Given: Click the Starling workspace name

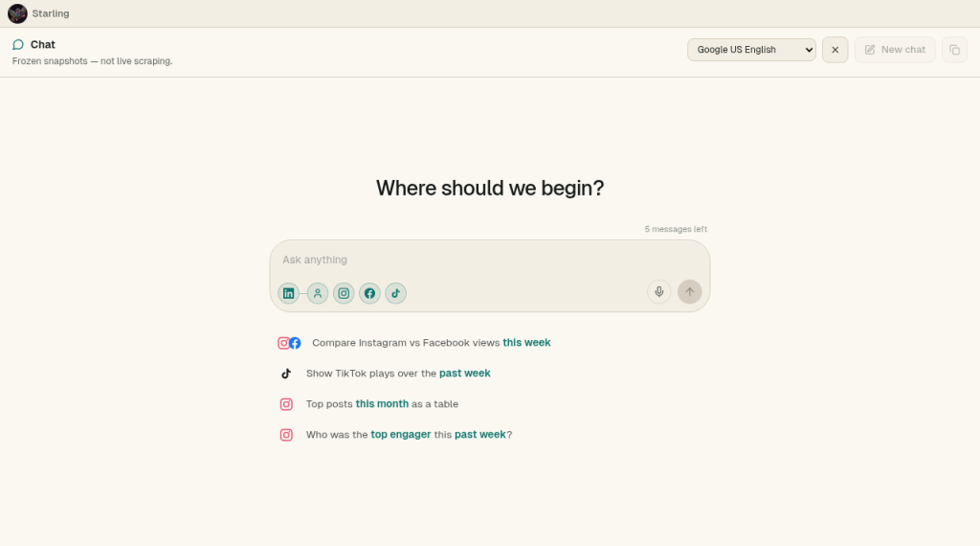Looking at the screenshot, I should pos(51,13).
